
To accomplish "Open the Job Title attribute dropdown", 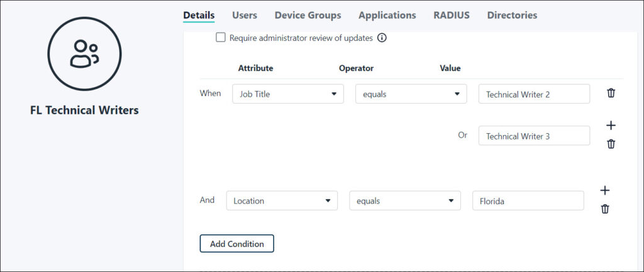I will click(x=287, y=94).
